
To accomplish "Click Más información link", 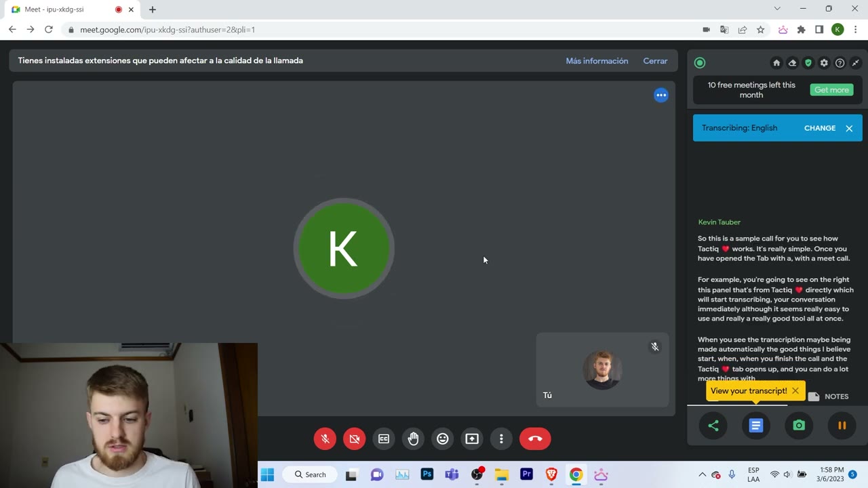I will pos(597,61).
